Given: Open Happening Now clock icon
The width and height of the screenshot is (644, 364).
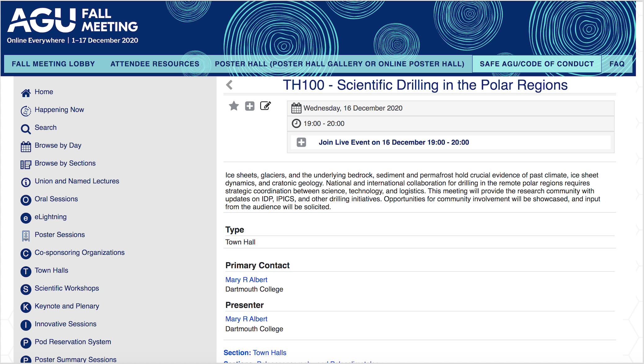Looking at the screenshot, I should (26, 111).
